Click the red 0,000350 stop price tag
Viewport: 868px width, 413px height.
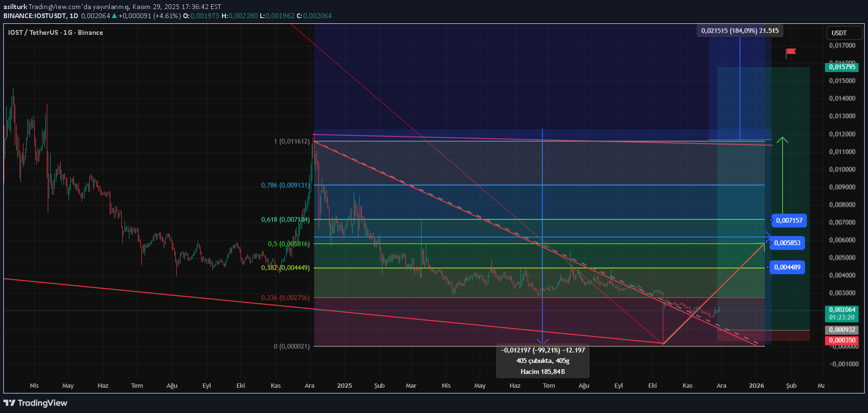coord(842,341)
